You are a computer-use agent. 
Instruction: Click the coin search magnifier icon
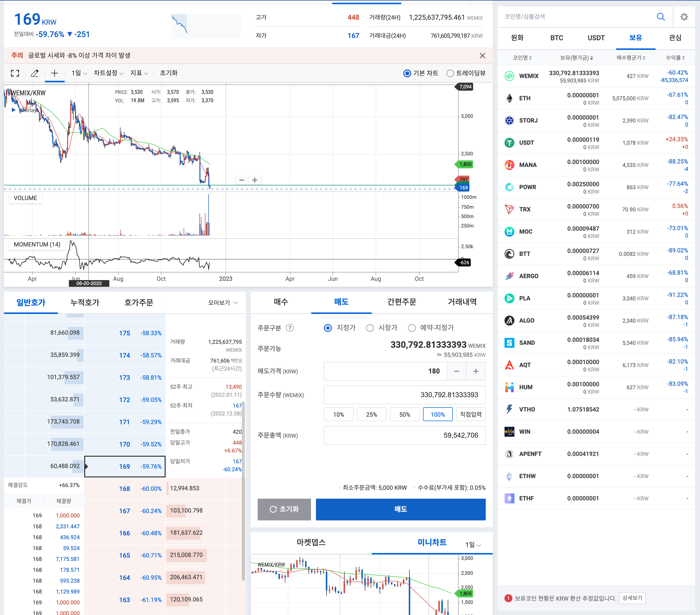pos(661,17)
